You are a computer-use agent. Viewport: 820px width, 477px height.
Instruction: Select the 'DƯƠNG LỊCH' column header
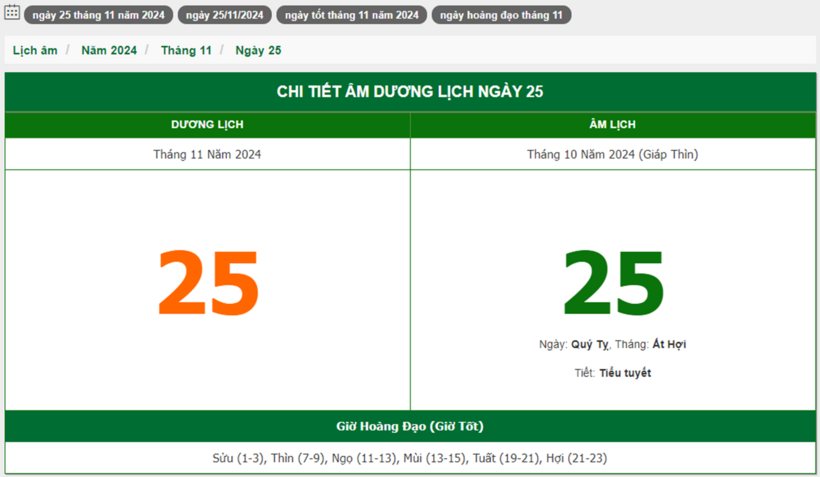(x=207, y=125)
